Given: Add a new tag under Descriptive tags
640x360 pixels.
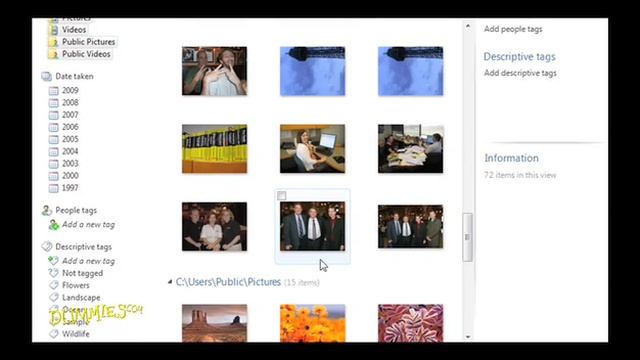Looking at the screenshot, I should pos(88,261).
